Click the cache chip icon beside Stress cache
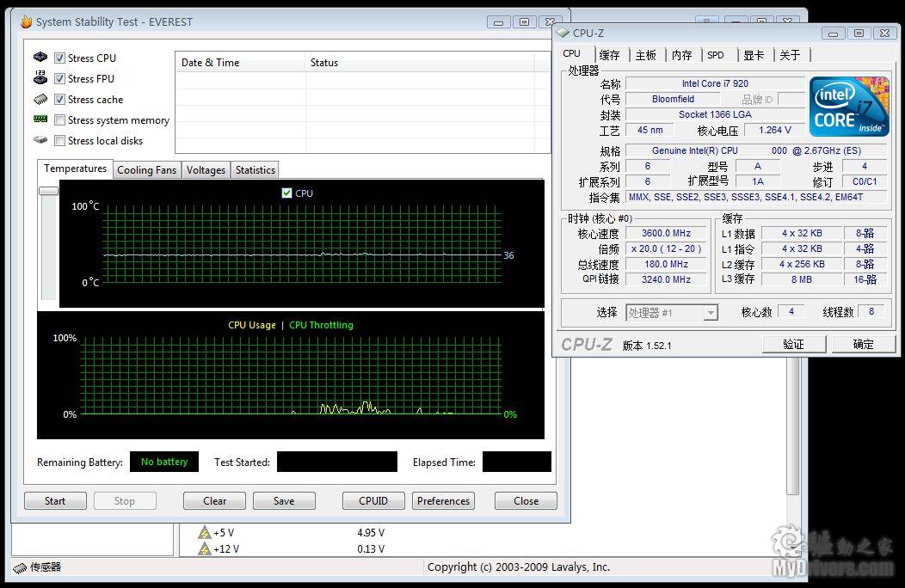Viewport: 905px width, 588px height. pyautogui.click(x=40, y=99)
